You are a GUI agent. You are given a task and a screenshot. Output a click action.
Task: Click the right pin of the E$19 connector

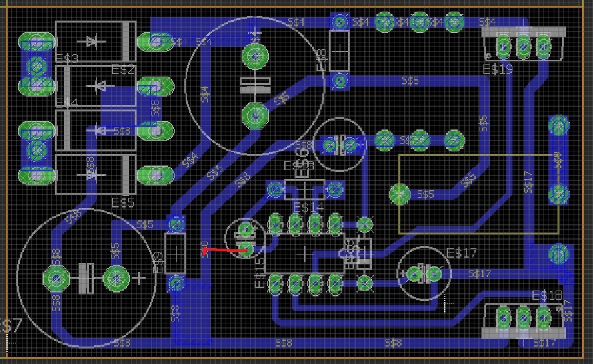(x=543, y=46)
